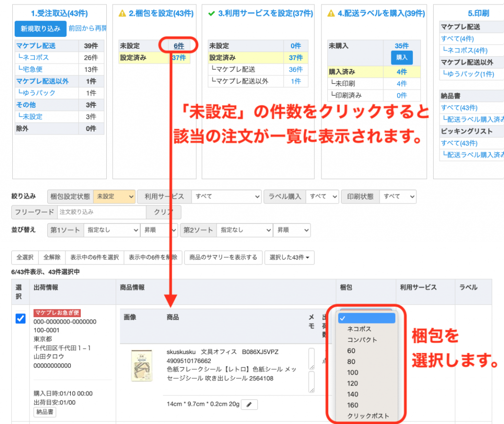
Task: Click the 37件 configured packaging count
Action: click(x=179, y=58)
